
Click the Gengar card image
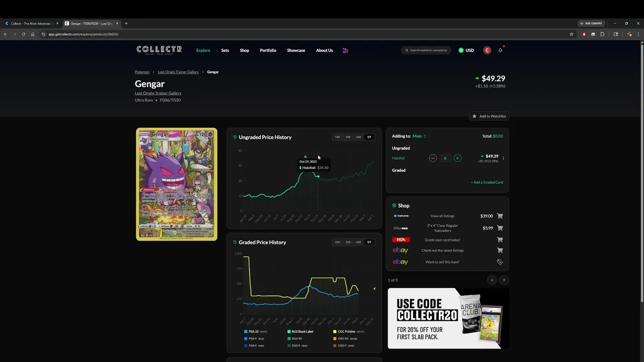pos(177,184)
